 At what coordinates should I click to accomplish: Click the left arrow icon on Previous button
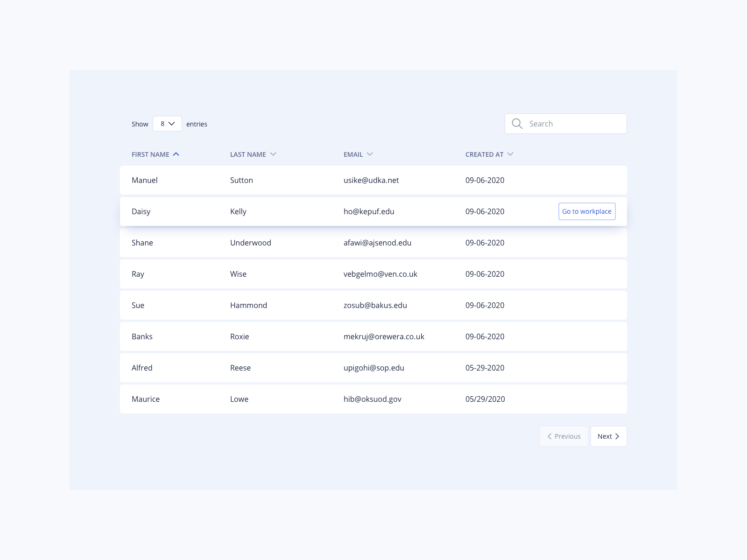550,436
